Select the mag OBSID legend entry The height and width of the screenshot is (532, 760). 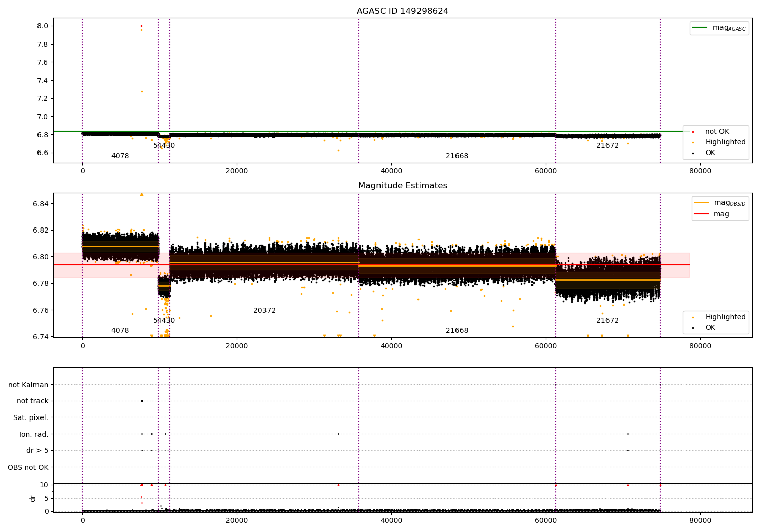pyautogui.click(x=719, y=203)
